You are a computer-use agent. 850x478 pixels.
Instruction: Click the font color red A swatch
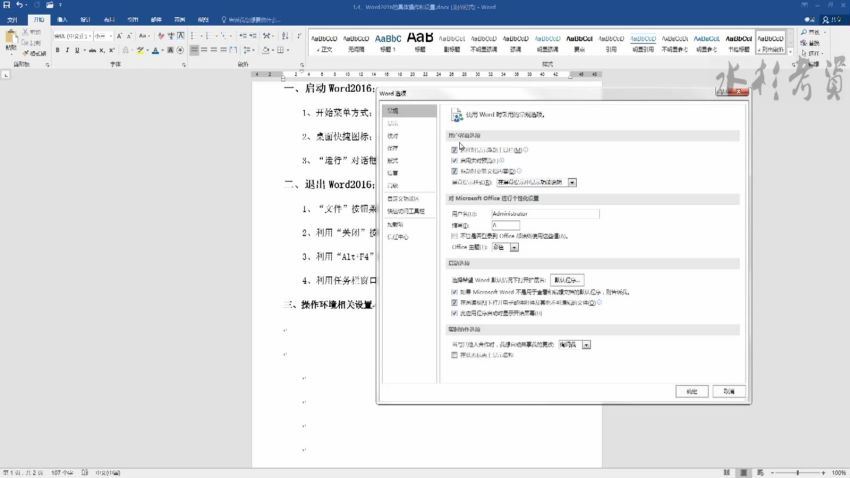[x=156, y=50]
